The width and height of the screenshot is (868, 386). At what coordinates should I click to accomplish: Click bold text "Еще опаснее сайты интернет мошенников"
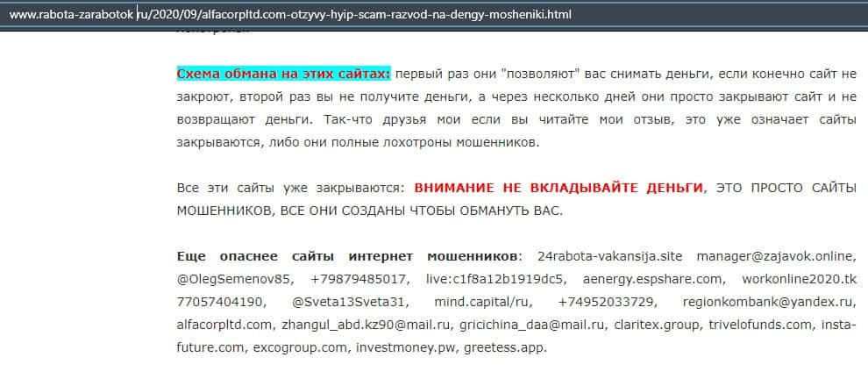[x=349, y=256]
